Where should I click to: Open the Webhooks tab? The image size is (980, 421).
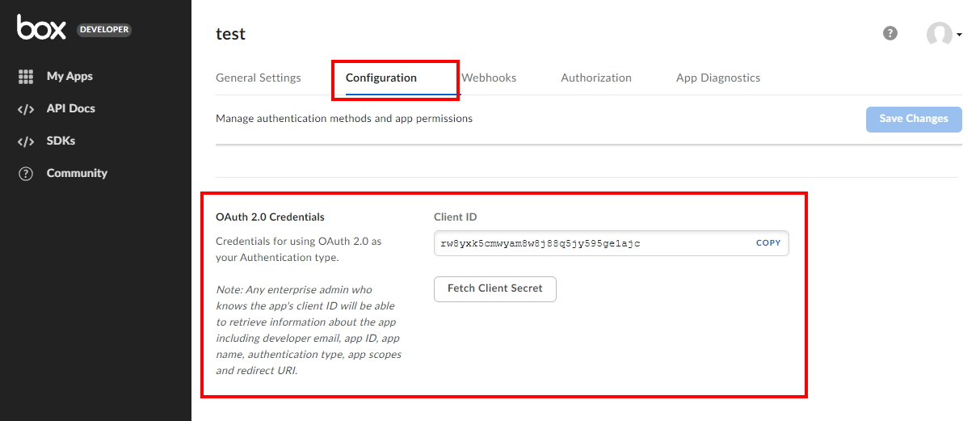click(x=489, y=78)
